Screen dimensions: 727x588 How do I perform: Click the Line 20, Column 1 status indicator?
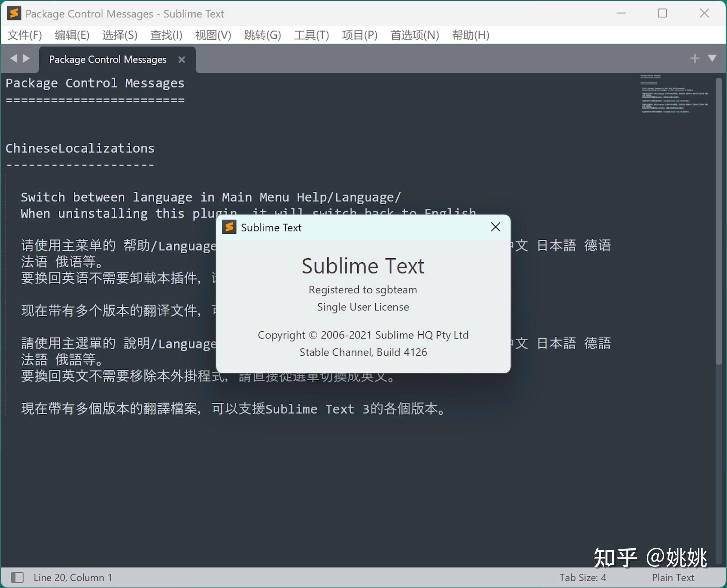pyautogui.click(x=72, y=578)
